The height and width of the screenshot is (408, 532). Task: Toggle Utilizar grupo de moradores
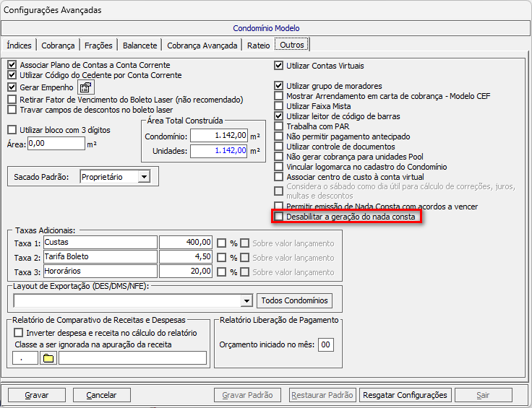(278, 86)
